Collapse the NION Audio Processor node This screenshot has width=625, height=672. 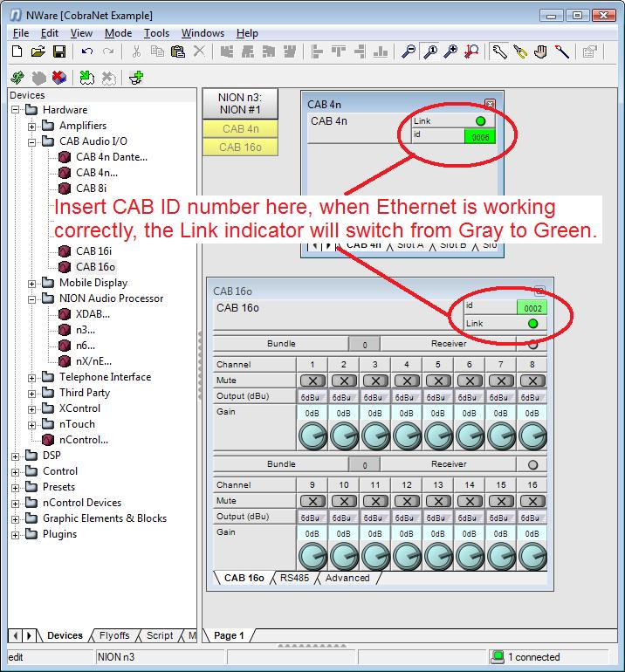(x=32, y=298)
